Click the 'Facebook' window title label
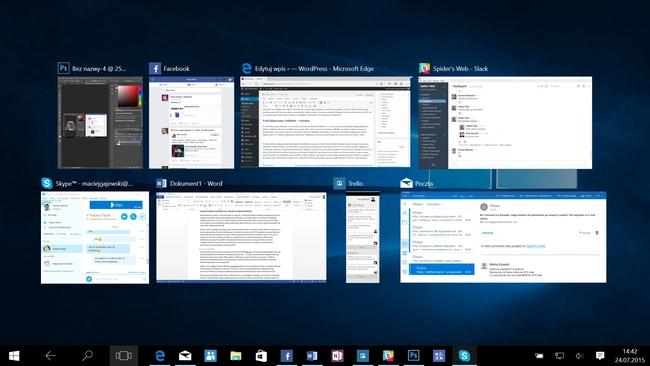 pos(176,69)
